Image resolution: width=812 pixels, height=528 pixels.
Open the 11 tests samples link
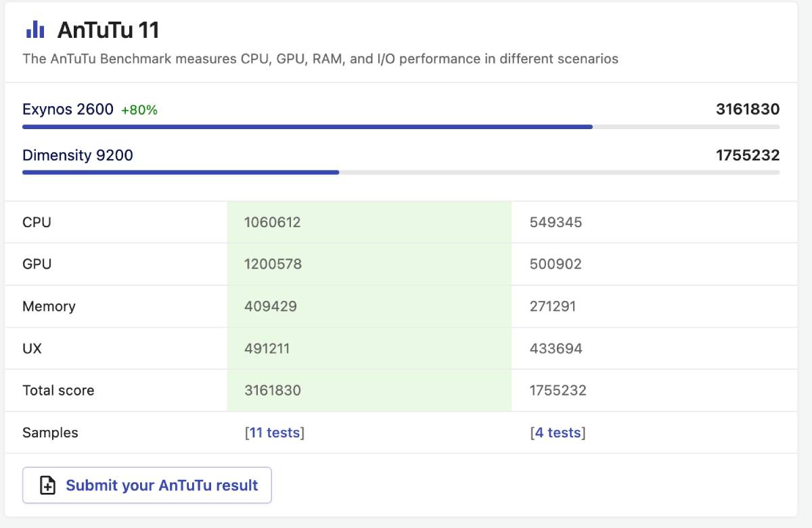274,433
